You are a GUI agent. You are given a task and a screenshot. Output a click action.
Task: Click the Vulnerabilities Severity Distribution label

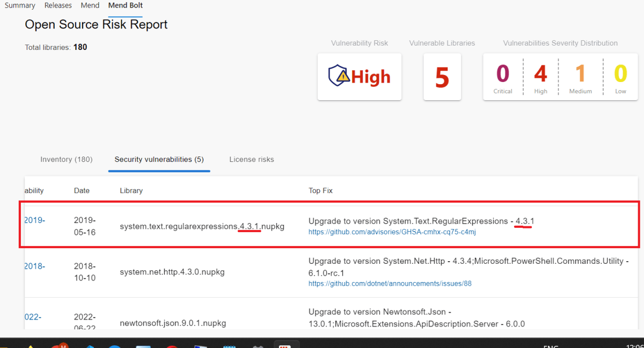560,43
